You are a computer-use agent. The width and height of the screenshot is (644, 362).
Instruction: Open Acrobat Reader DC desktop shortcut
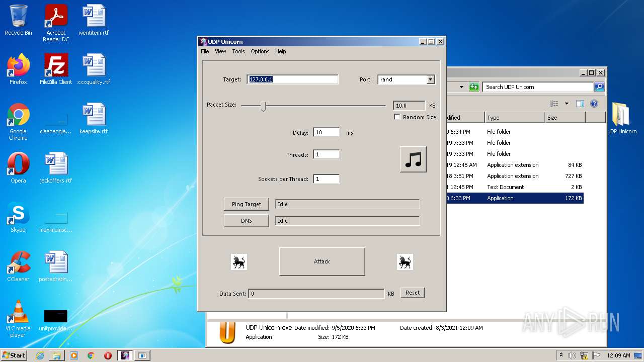(x=56, y=23)
